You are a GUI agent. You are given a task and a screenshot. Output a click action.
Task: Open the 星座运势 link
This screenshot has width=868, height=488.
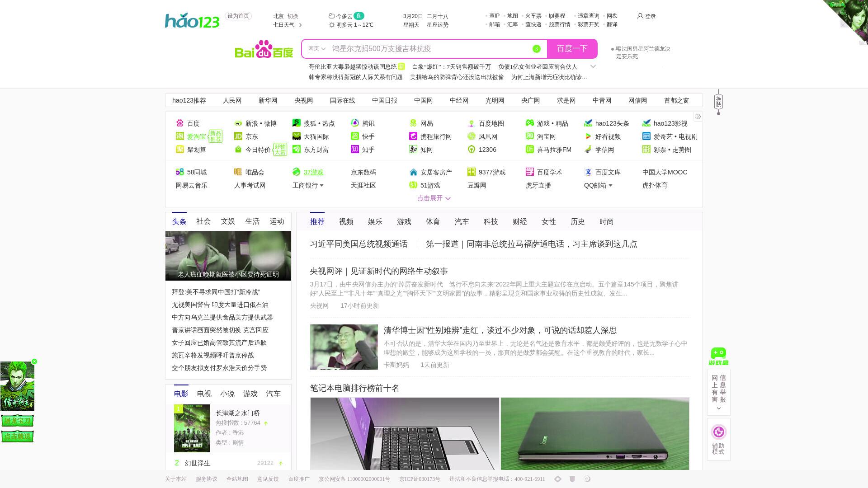tap(438, 25)
